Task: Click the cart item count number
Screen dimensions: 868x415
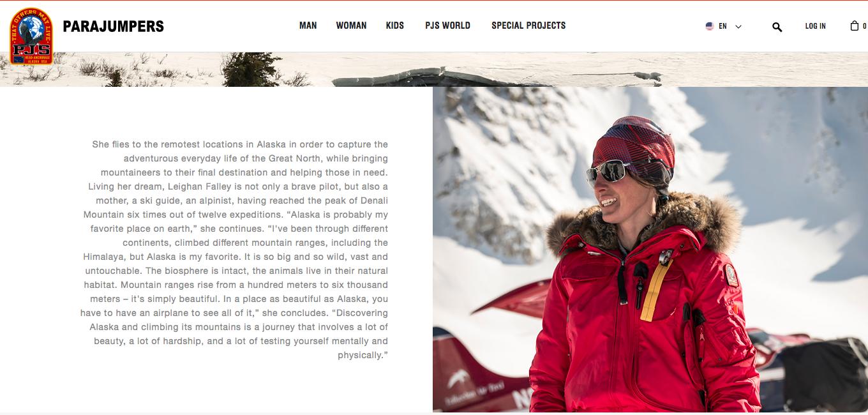Action: click(865, 27)
